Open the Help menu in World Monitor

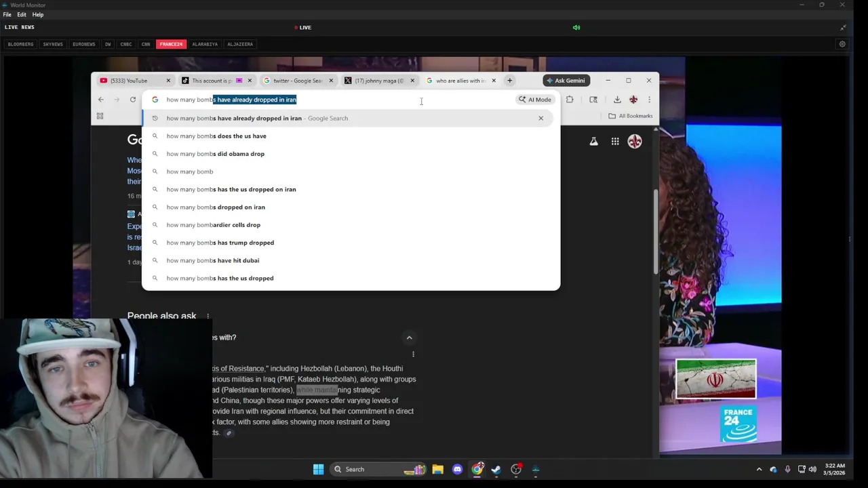[38, 14]
